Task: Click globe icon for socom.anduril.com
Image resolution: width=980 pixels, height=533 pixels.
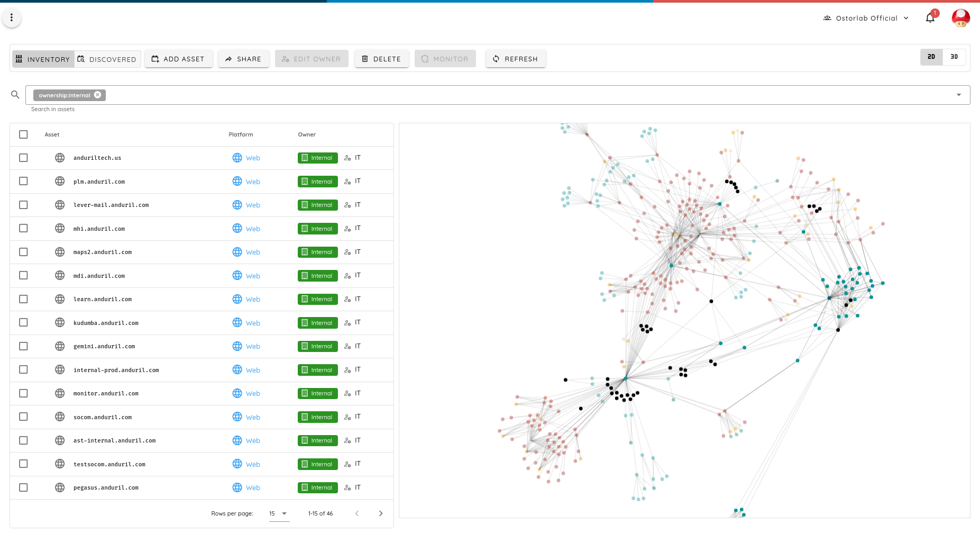Action: [x=60, y=417]
